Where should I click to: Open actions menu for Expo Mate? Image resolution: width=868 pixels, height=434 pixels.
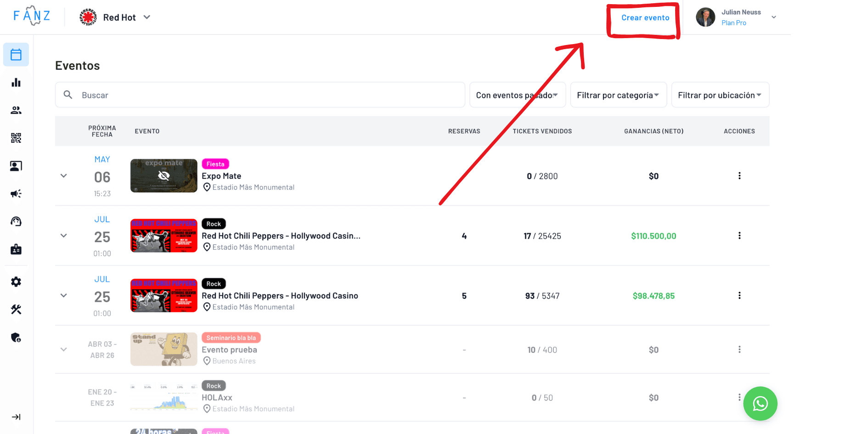(739, 176)
